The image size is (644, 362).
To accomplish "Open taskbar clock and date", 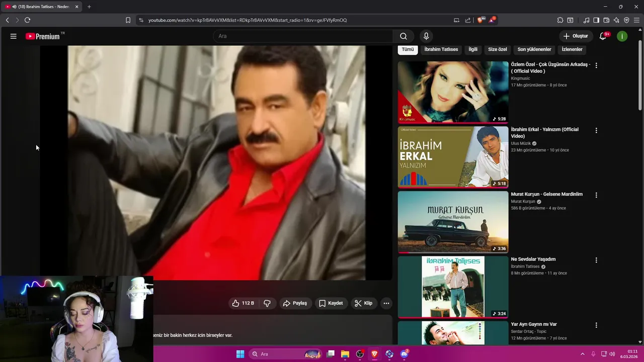I will tap(630, 354).
